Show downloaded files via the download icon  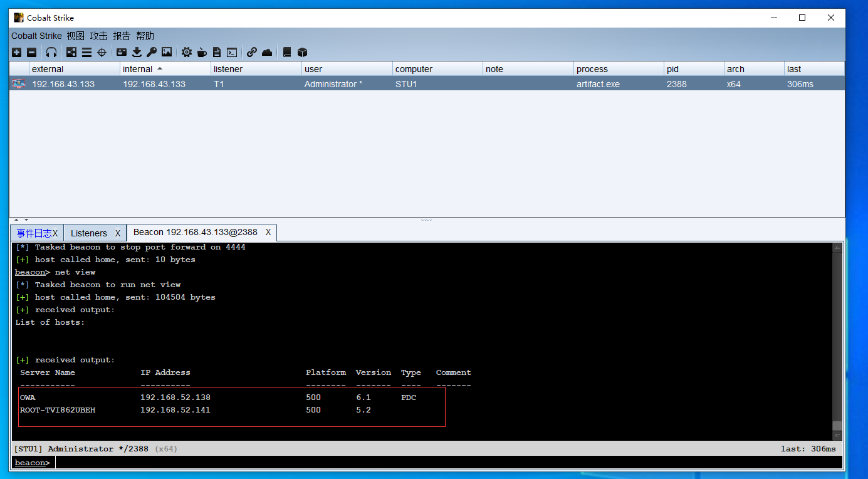(x=137, y=53)
